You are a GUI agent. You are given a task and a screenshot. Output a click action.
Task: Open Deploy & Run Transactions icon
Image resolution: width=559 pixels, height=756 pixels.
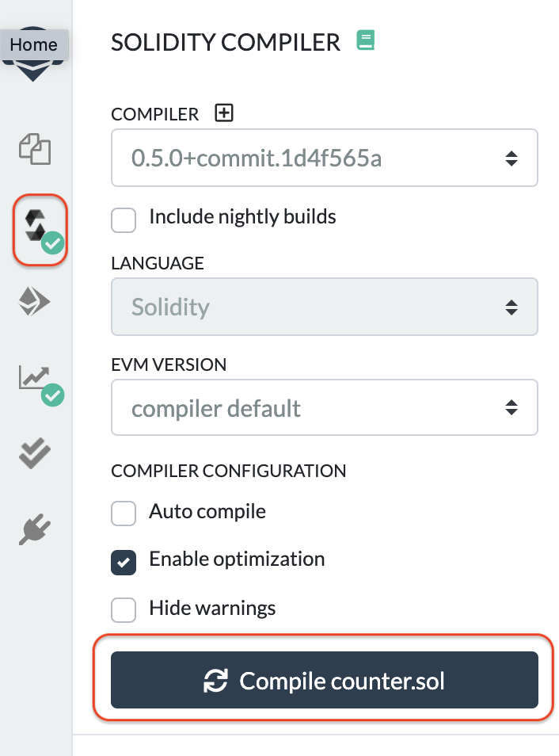coord(35,301)
